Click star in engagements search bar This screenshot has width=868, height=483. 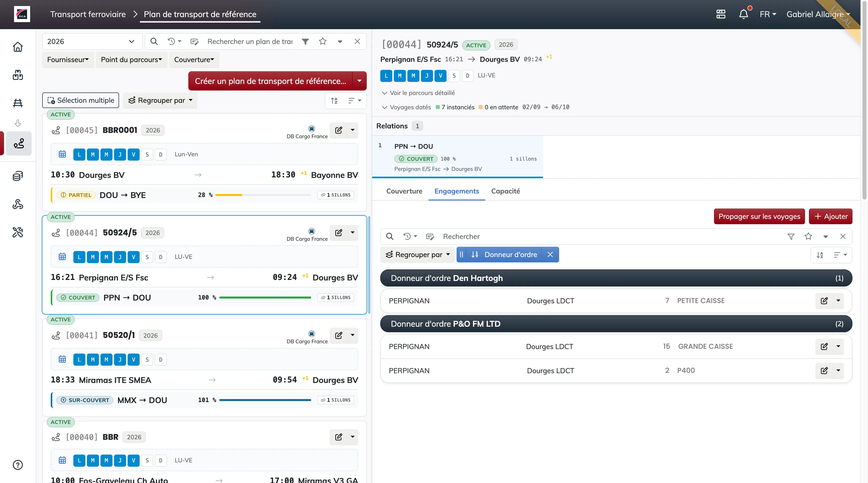coord(808,237)
